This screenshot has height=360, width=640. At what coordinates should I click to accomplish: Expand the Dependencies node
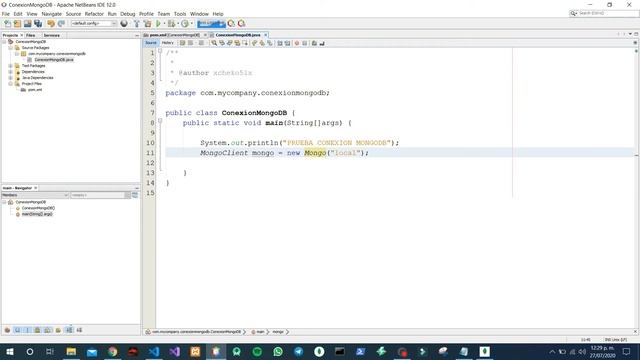(11, 72)
